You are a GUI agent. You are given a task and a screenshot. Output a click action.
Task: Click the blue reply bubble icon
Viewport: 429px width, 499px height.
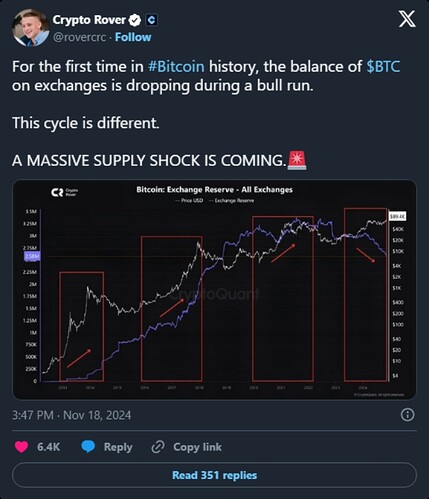pyautogui.click(x=88, y=447)
